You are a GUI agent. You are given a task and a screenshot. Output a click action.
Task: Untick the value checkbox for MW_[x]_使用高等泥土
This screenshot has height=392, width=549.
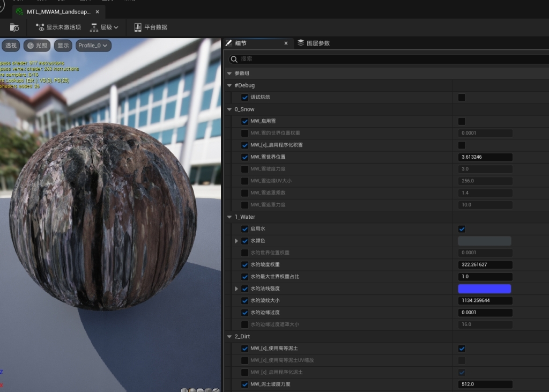[x=462, y=348]
